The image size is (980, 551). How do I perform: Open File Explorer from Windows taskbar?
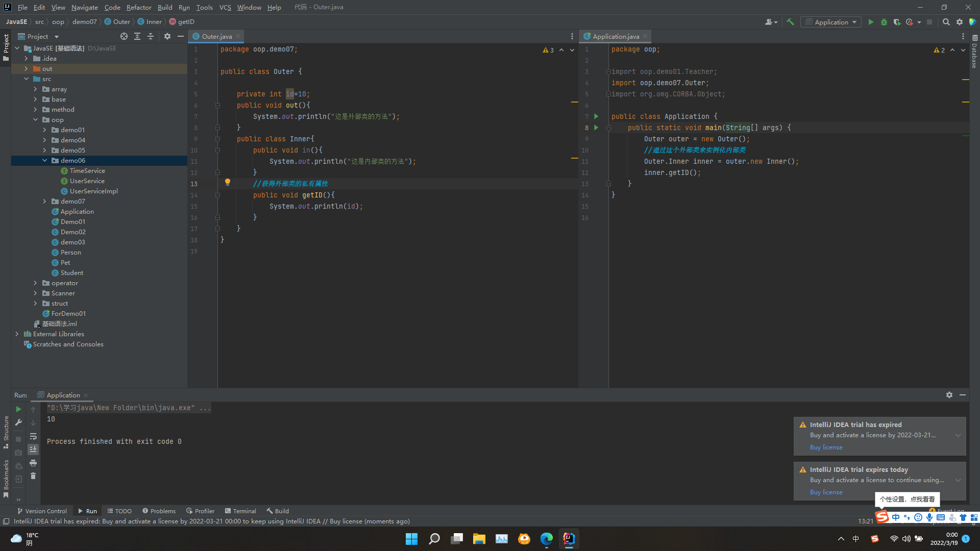coord(479,539)
